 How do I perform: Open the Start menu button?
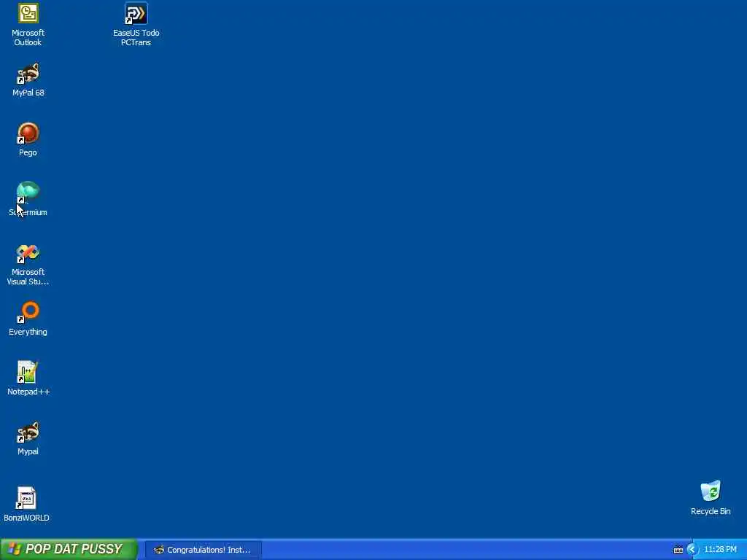69,549
